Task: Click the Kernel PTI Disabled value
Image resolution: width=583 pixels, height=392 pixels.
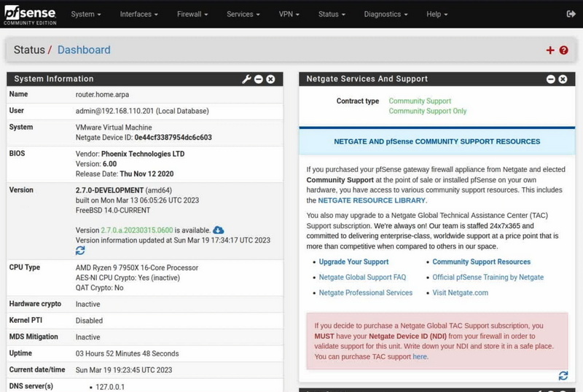Action: point(89,320)
